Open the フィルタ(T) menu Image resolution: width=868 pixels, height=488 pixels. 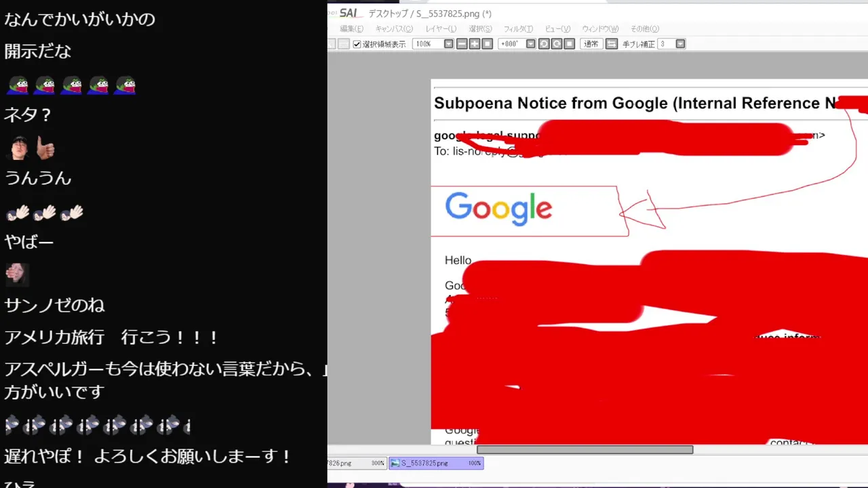pyautogui.click(x=518, y=28)
